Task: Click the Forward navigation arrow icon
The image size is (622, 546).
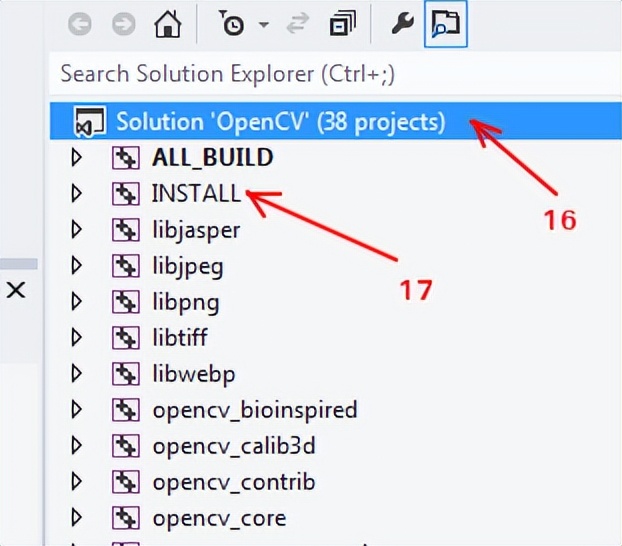Action: click(123, 24)
